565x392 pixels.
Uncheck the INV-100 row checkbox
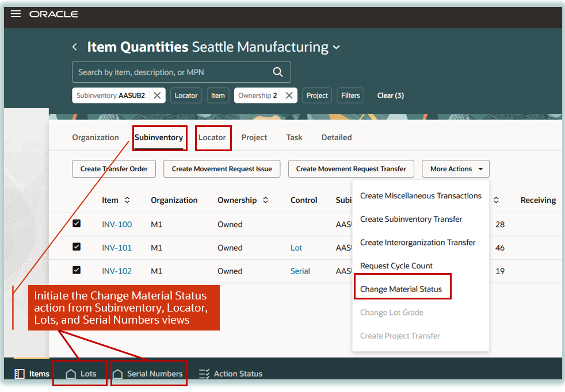coord(77,224)
